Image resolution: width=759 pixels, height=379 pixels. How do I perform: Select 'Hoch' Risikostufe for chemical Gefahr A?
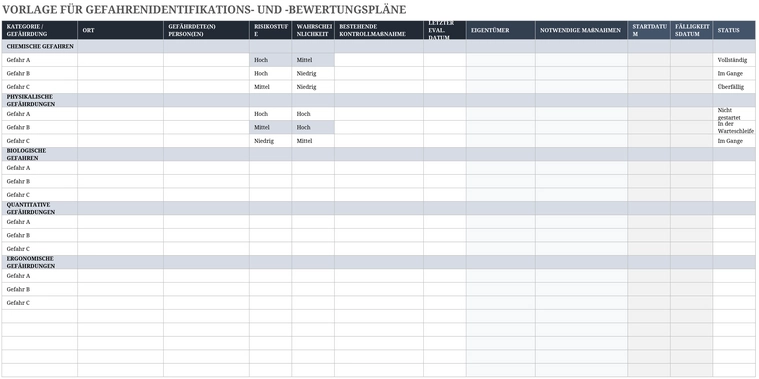(271, 60)
